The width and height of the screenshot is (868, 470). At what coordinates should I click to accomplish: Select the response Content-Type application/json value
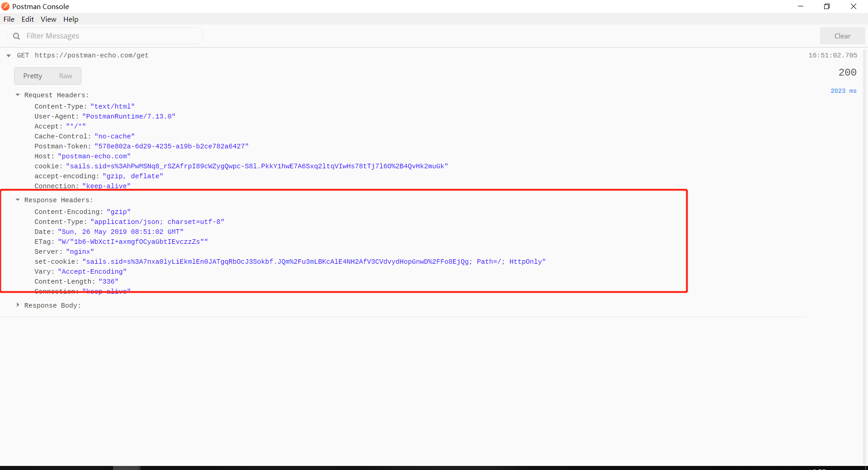click(x=157, y=222)
